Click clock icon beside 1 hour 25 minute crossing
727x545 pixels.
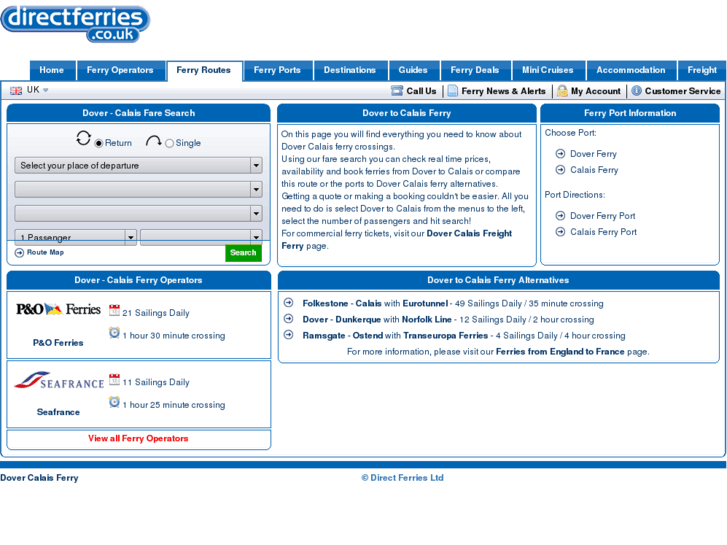[114, 402]
